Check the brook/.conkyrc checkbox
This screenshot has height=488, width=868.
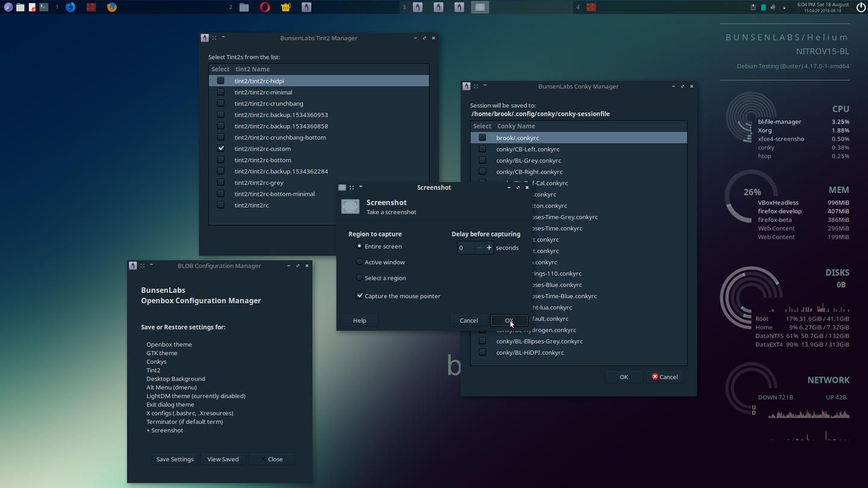pos(482,137)
